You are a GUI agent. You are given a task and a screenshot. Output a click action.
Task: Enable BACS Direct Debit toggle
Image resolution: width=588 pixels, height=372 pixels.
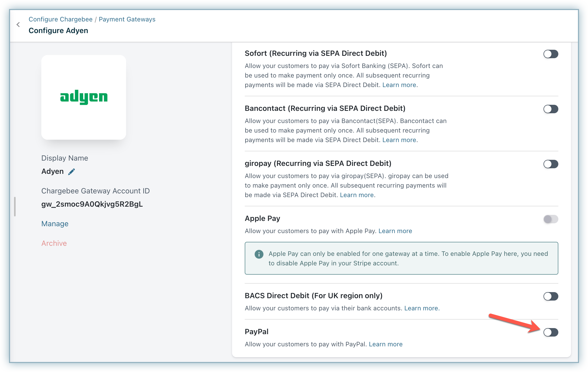point(551,296)
